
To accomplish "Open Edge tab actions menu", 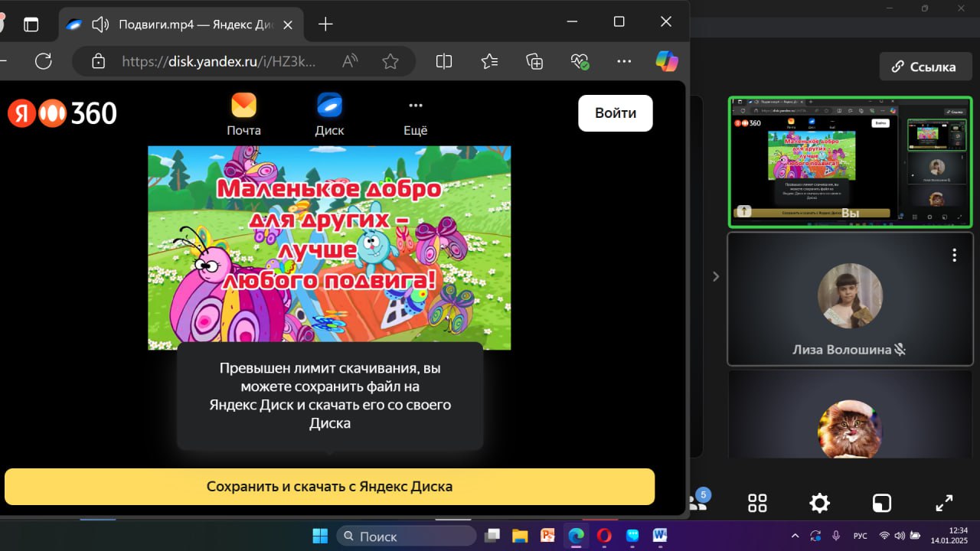I will tap(31, 24).
